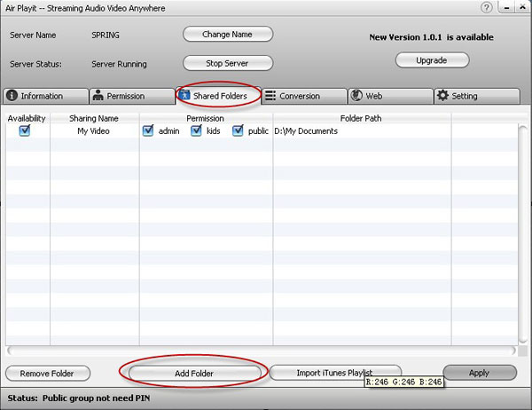Screen dimensions: 532x410
Task: Click the Setting tab's gear icon
Action: (x=442, y=96)
